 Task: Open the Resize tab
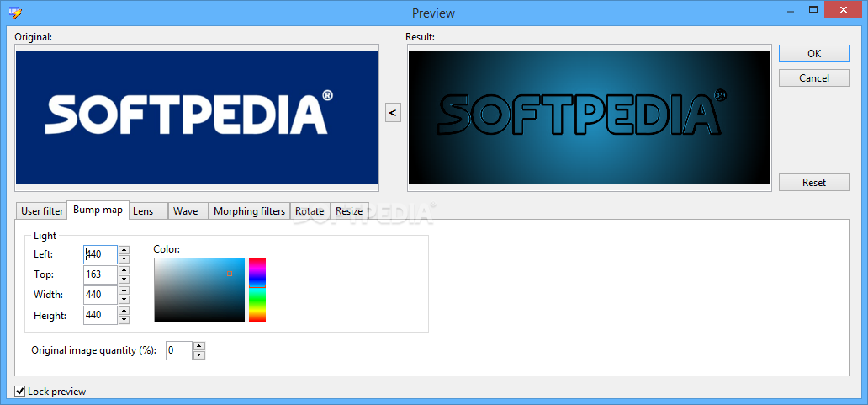pos(350,211)
